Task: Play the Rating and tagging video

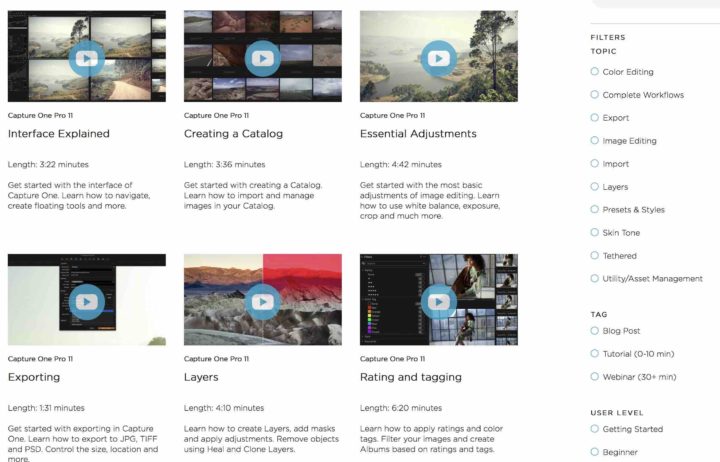Action: pos(439,302)
